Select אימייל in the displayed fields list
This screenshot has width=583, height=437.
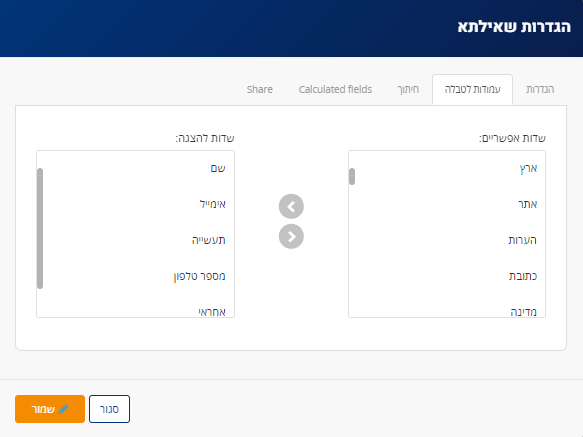(x=135, y=204)
